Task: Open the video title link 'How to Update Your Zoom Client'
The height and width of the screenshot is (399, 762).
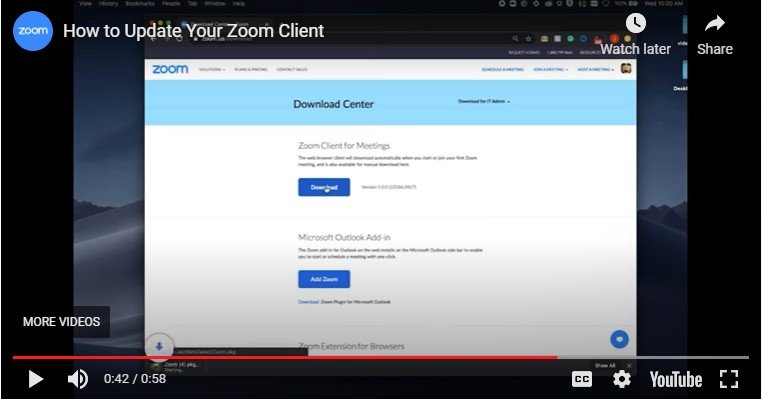Action: click(193, 31)
